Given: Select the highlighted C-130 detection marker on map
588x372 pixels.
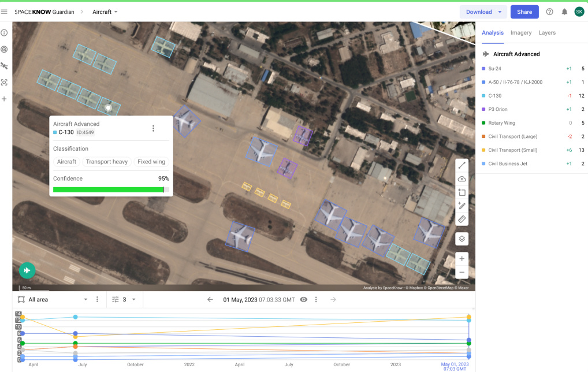Looking at the screenshot, I should pos(109,109).
